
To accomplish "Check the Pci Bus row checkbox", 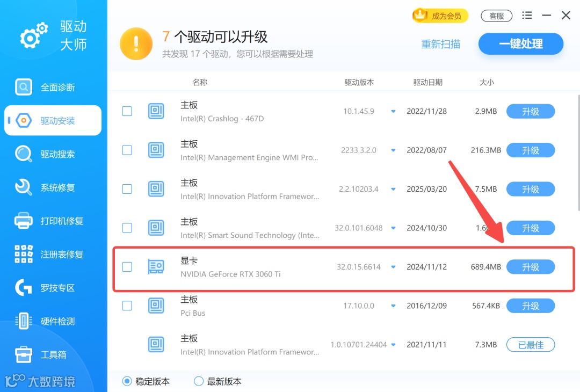I will pos(127,306).
